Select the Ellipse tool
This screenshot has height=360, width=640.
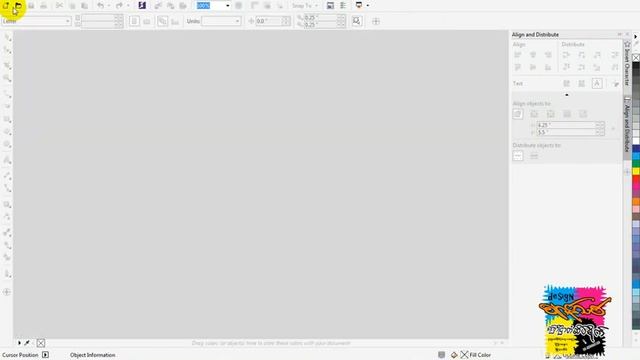[7, 132]
